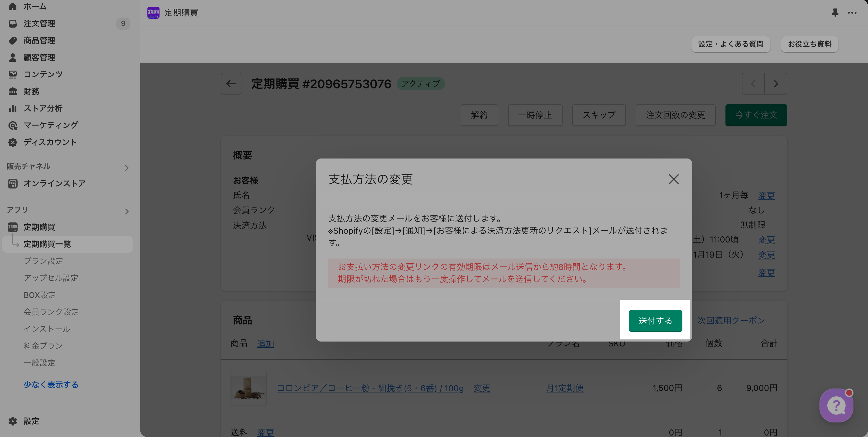Image resolution: width=868 pixels, height=437 pixels.
Task: Select プラン設定 in app submenu
Action: tap(43, 261)
